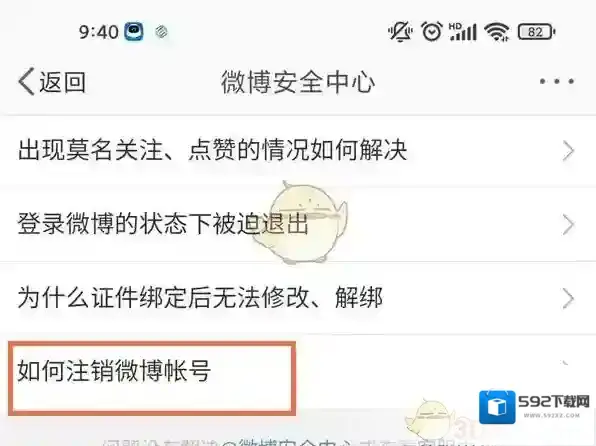Expand chevron for 登录微博的状态下被迫退出

pyautogui.click(x=568, y=225)
